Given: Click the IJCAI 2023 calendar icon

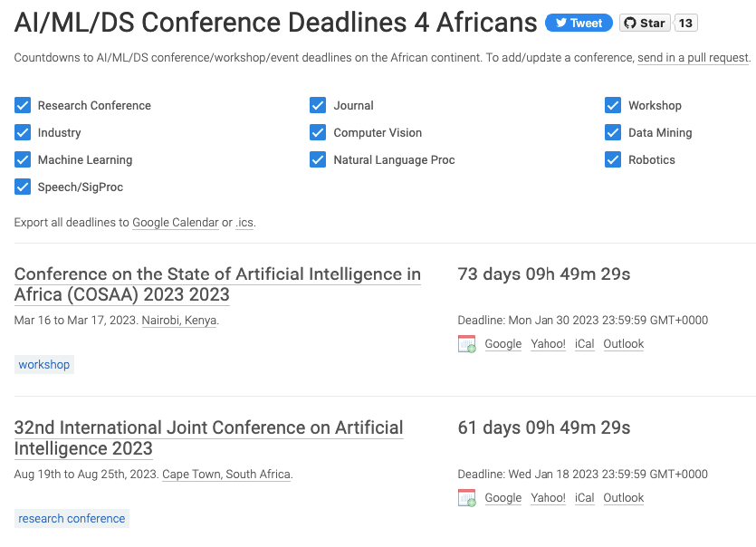Looking at the screenshot, I should point(467,498).
